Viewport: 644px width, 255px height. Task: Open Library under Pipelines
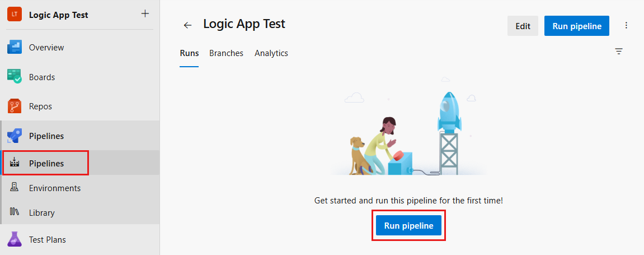(41, 212)
